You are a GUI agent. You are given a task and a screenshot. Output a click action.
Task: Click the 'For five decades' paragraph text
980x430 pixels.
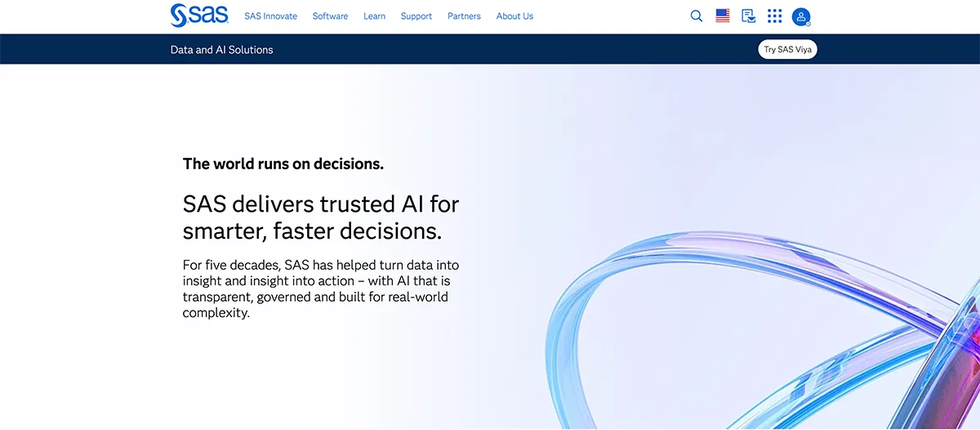(321, 289)
